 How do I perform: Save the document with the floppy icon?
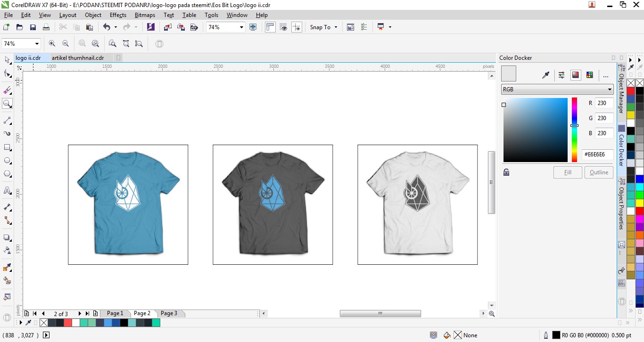[33, 27]
